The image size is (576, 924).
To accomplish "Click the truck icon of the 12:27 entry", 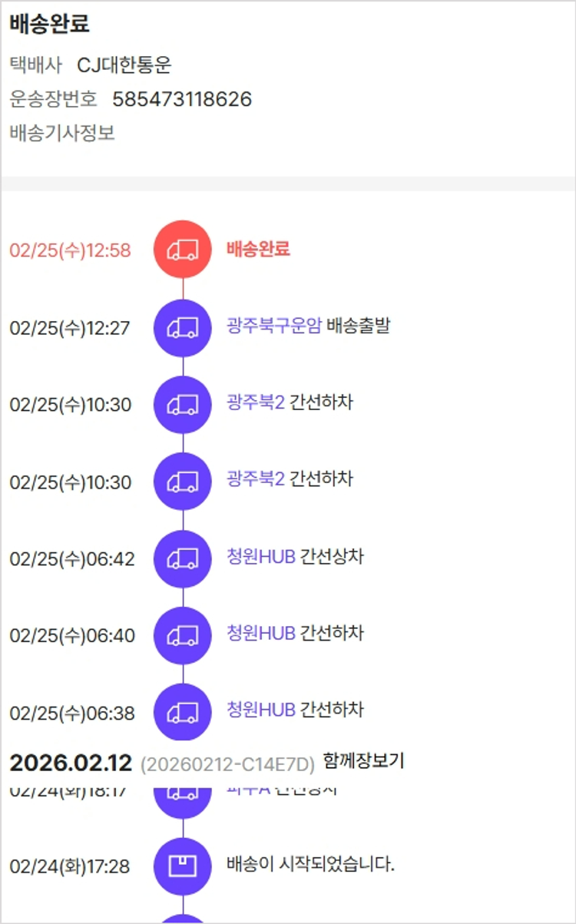I will (183, 328).
